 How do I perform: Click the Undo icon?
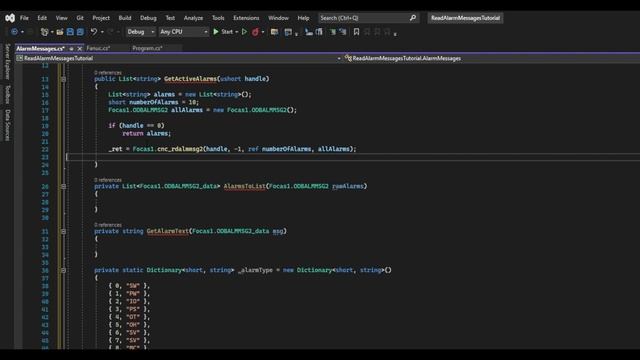(94, 32)
